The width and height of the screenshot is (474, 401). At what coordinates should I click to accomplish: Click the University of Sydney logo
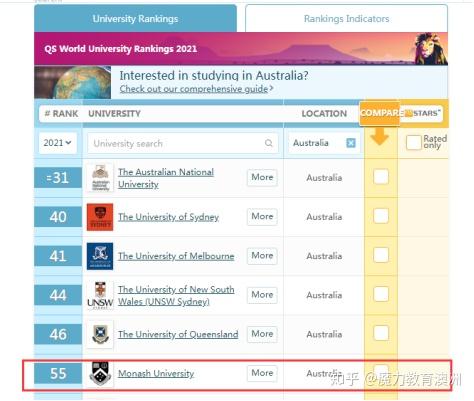tap(100, 217)
